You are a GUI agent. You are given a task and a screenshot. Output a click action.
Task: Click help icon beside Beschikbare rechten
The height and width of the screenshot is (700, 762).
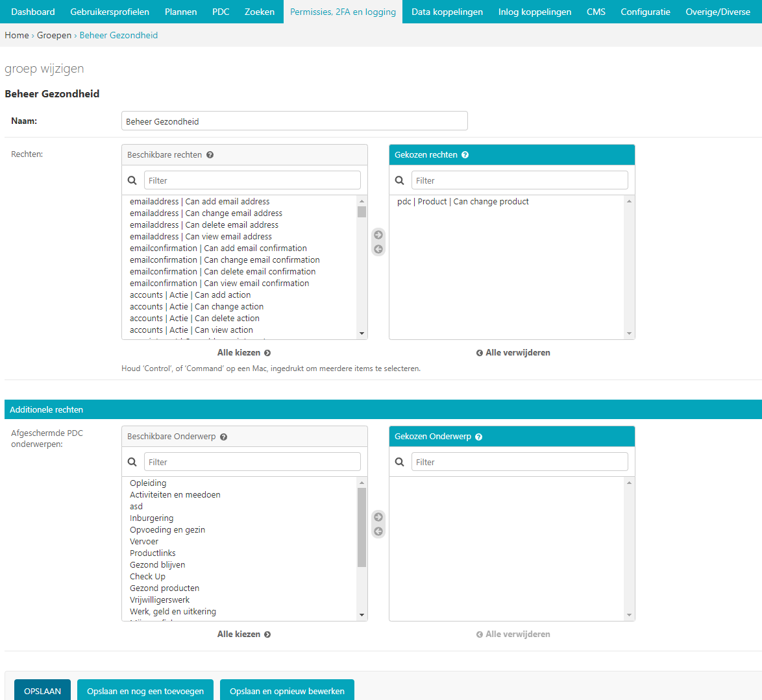pyautogui.click(x=210, y=155)
